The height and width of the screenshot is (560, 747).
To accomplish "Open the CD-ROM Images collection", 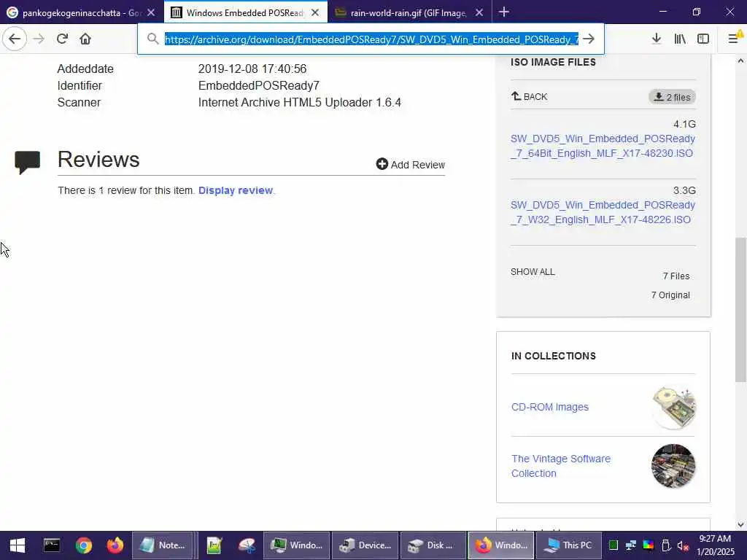I will pos(550,407).
